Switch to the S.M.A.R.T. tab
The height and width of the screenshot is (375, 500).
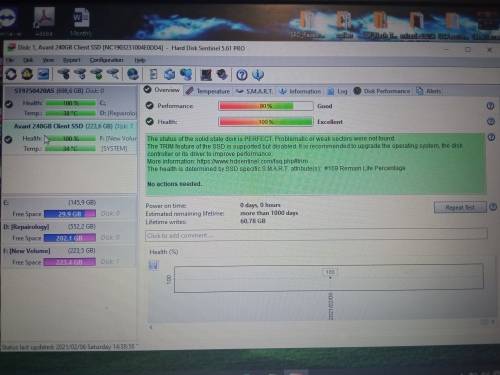coord(254,91)
